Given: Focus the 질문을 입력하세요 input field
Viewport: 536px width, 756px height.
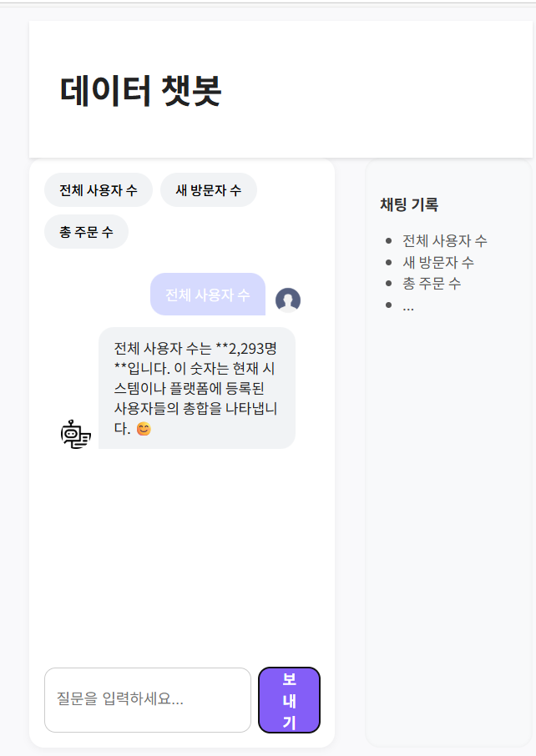Looking at the screenshot, I should 148,700.
